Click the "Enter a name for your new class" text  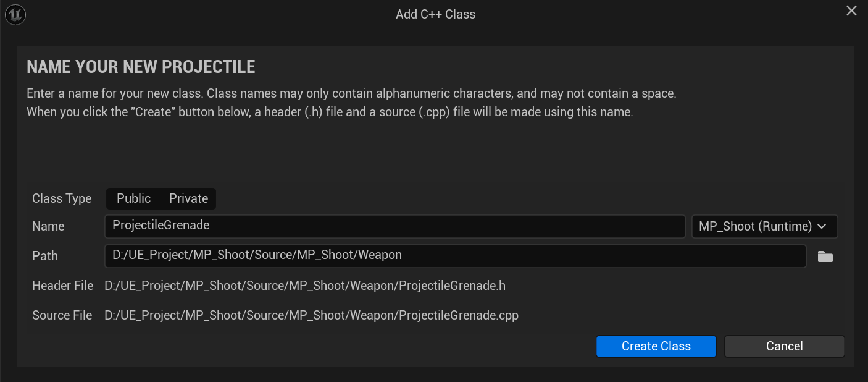[x=351, y=94]
